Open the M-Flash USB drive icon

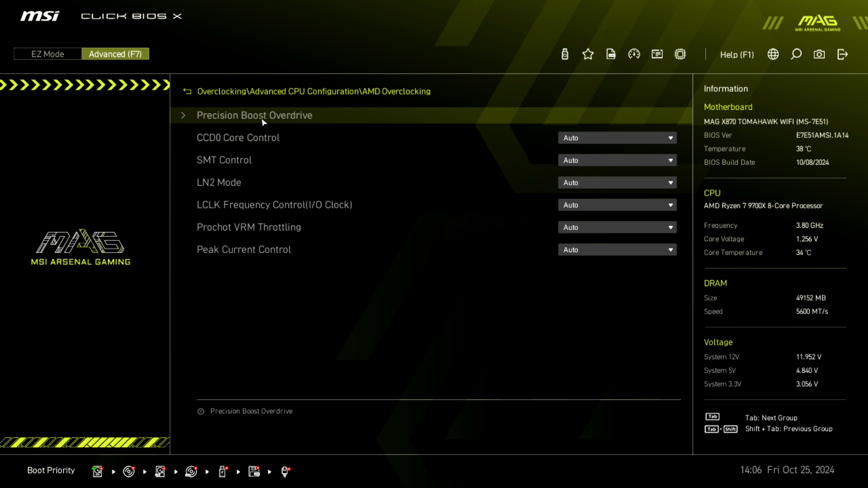point(565,54)
